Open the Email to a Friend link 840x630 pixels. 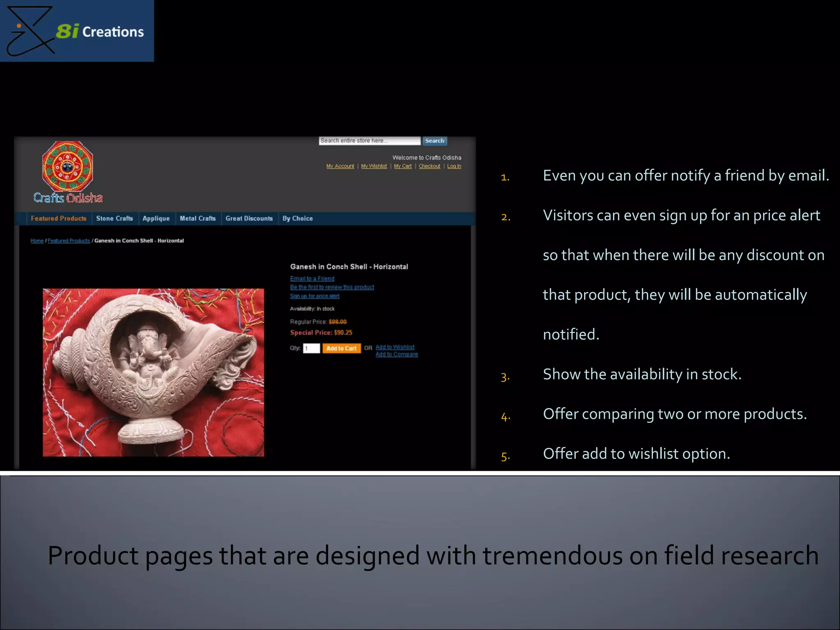[x=312, y=278]
